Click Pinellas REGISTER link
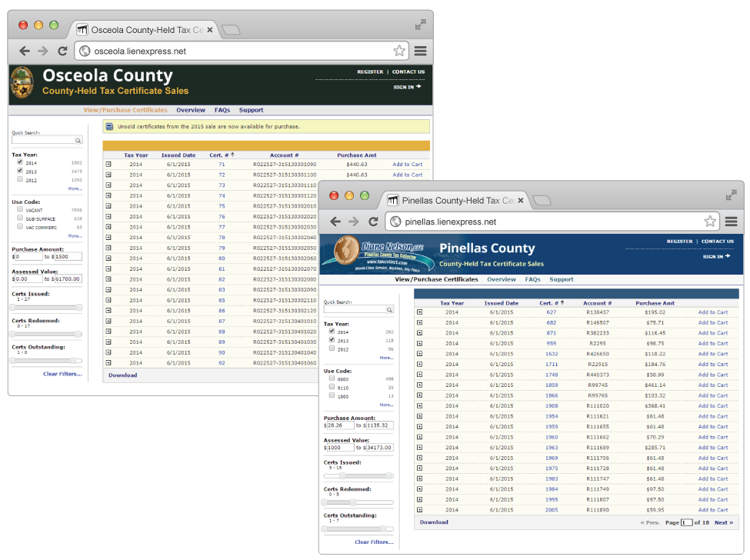This screenshot has width=750, height=560. [679, 242]
